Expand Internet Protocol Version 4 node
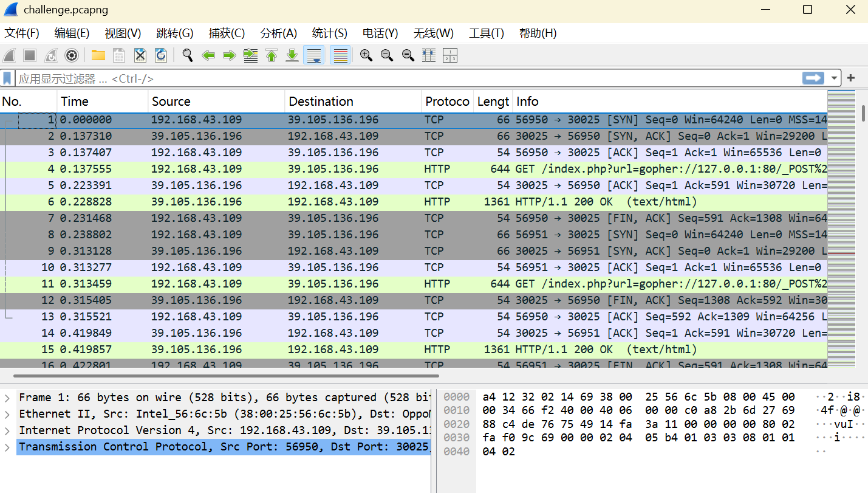 point(7,430)
